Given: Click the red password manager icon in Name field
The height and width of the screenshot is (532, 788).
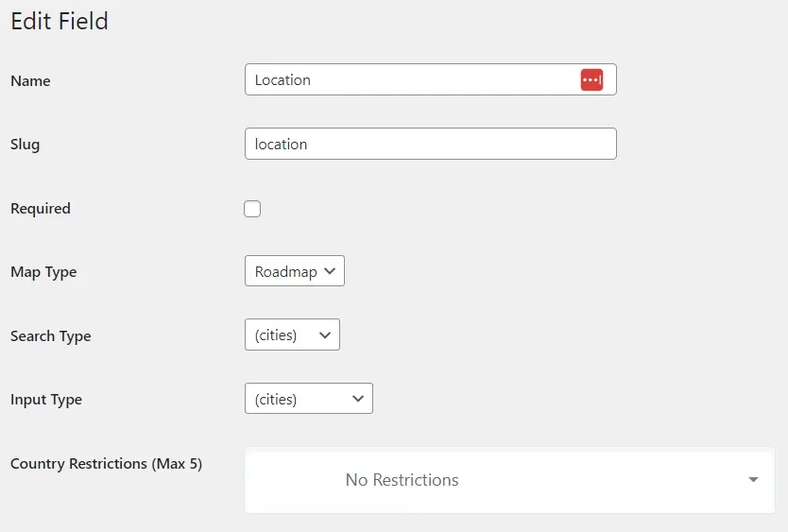Looking at the screenshot, I should pos(591,80).
